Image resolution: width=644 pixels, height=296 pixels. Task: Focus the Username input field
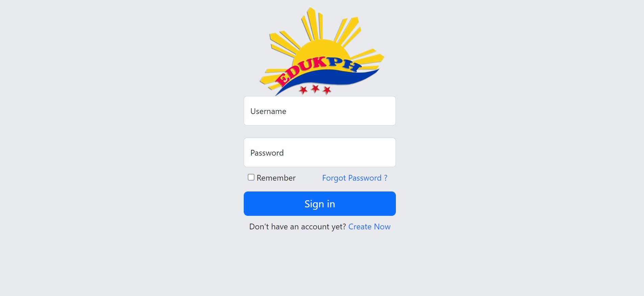pos(320,111)
